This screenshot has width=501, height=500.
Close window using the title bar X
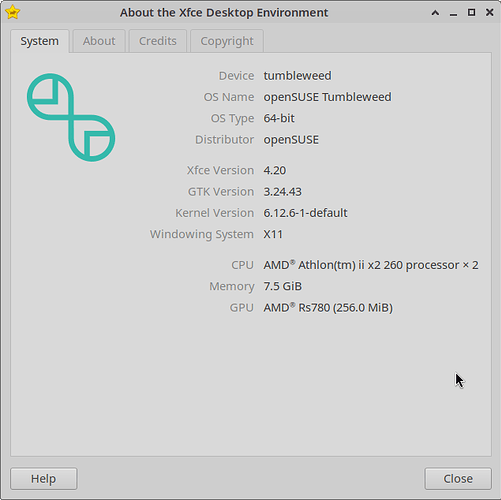click(489, 13)
